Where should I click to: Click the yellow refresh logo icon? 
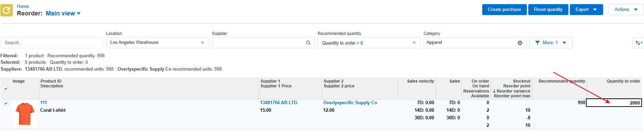7,10
